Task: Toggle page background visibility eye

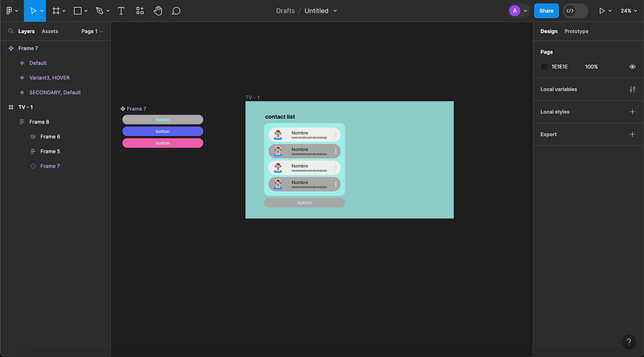Action: point(632,67)
